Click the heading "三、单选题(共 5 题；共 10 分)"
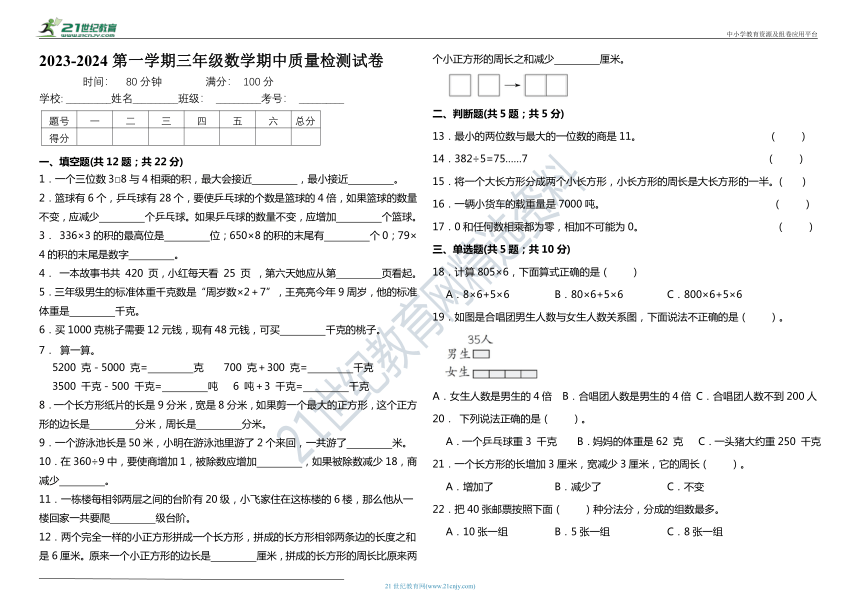The width and height of the screenshot is (860, 608). pos(501,249)
